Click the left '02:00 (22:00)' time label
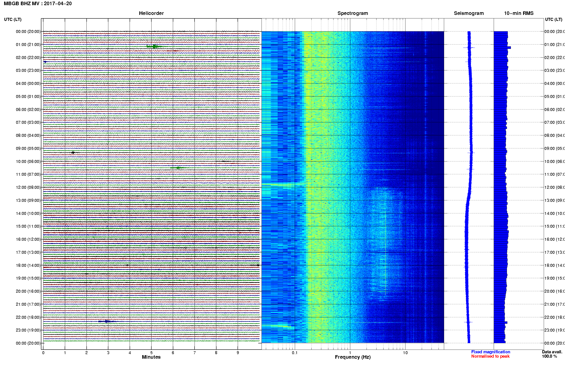The height and width of the screenshot is (368, 588). tap(28, 58)
